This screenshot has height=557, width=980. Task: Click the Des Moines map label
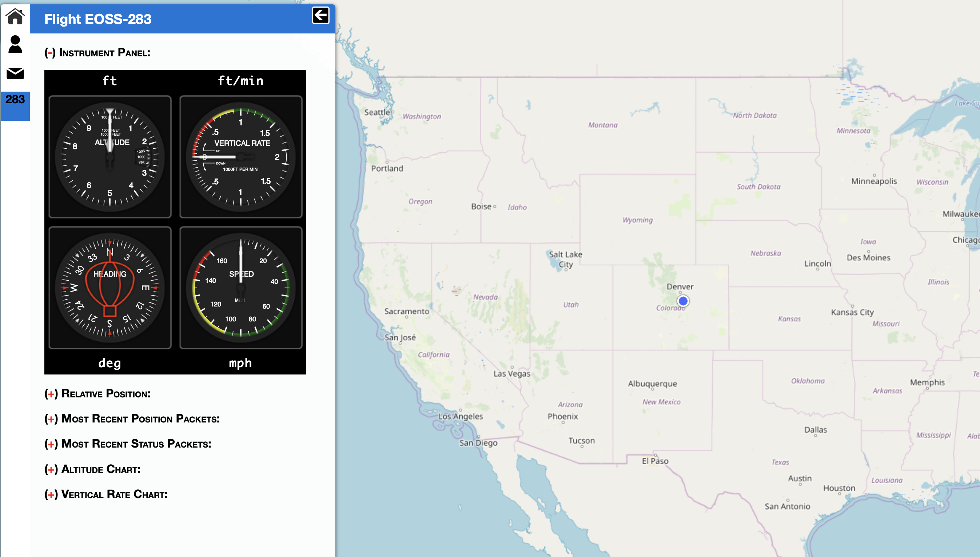point(868,257)
